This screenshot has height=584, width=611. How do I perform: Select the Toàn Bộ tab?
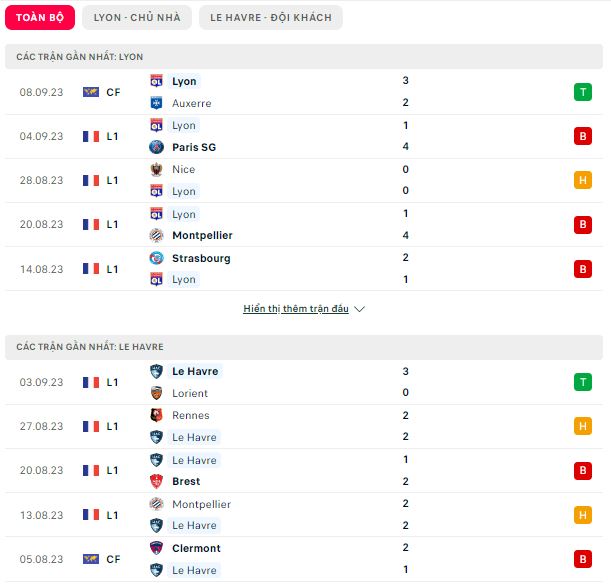click(40, 18)
